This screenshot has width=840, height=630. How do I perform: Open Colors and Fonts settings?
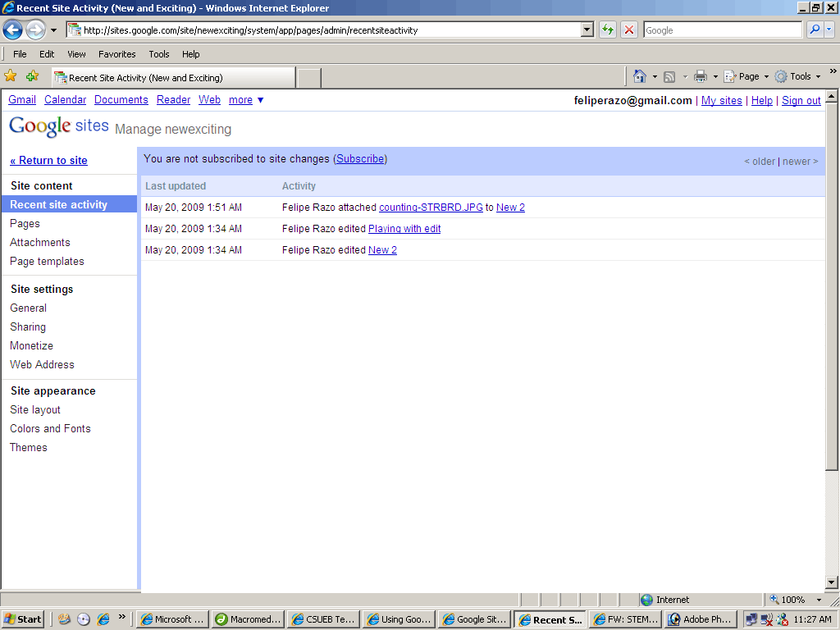[50, 428]
